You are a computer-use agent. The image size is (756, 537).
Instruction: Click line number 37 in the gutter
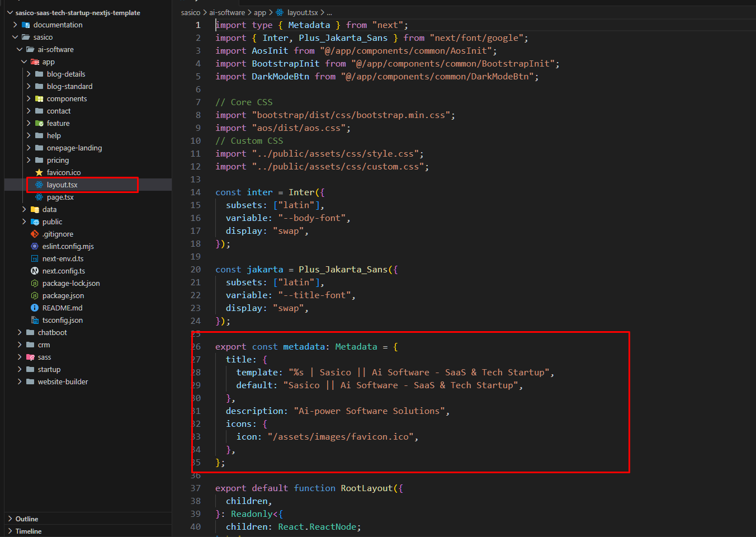click(x=195, y=488)
